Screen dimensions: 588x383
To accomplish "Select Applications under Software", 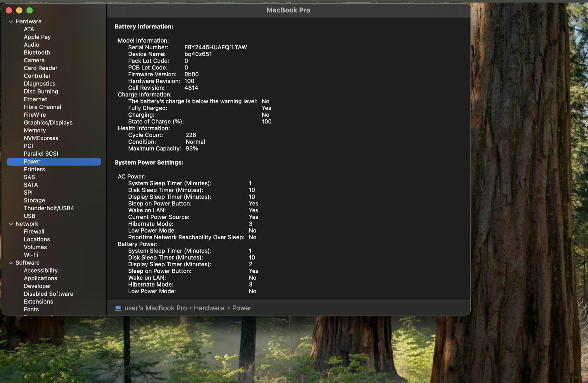I will click(40, 279).
